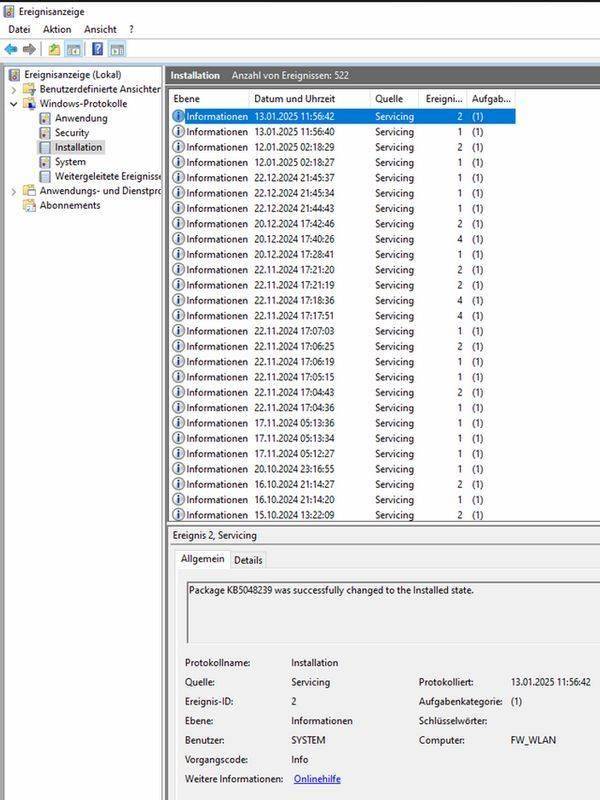Select the event dated 22.11.2024 17:18:36

343,300
